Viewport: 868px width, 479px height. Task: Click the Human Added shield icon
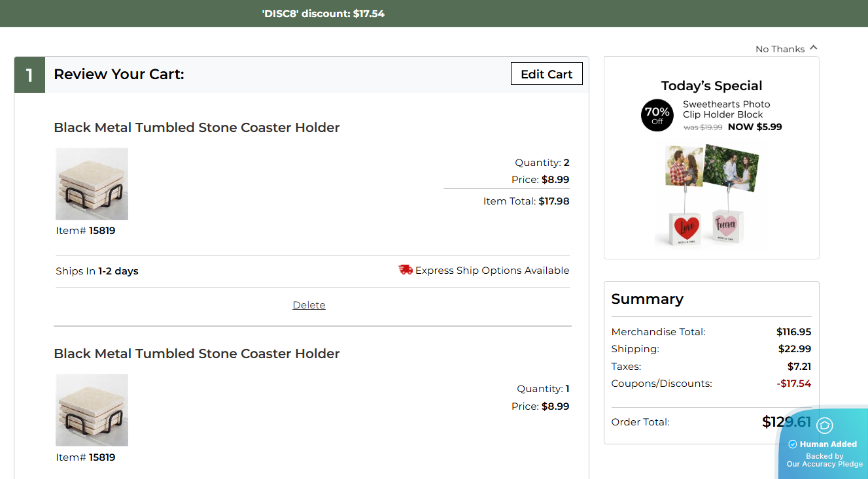point(824,425)
